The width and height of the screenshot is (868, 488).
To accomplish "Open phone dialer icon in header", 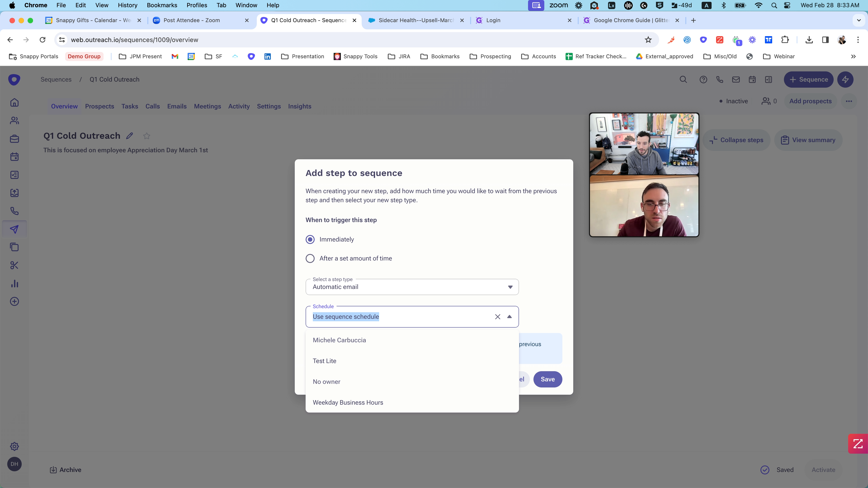I will tap(719, 80).
